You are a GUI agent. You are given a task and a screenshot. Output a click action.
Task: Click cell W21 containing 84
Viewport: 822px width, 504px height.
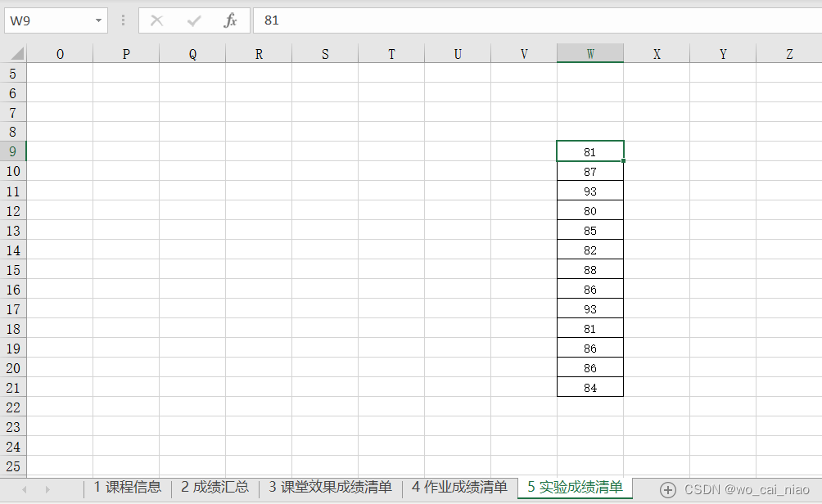(x=590, y=387)
